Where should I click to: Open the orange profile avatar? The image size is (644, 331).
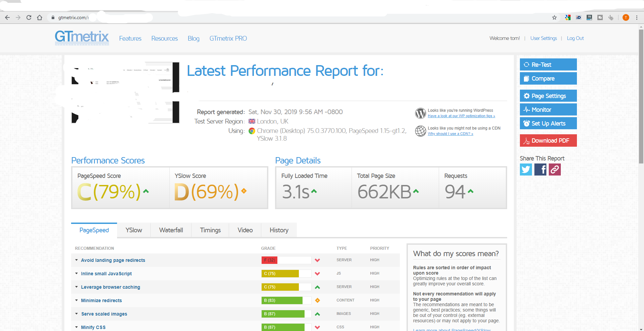click(626, 17)
